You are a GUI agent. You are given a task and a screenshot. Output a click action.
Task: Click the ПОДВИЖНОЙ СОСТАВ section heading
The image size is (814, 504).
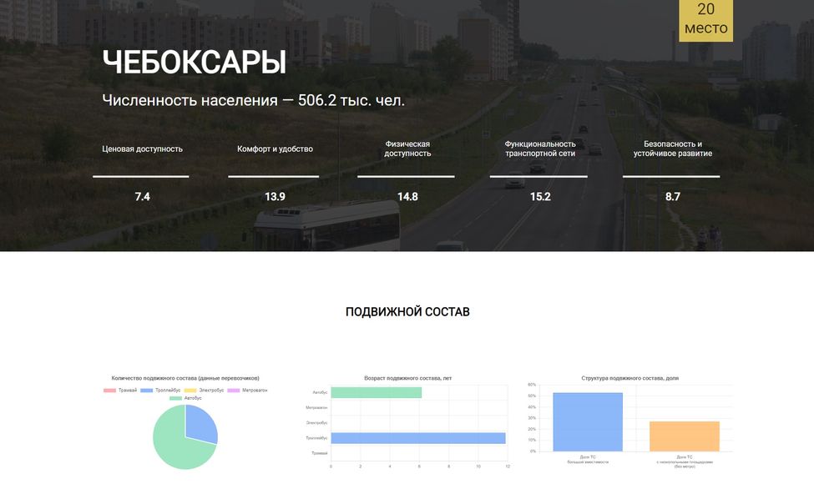click(x=407, y=312)
